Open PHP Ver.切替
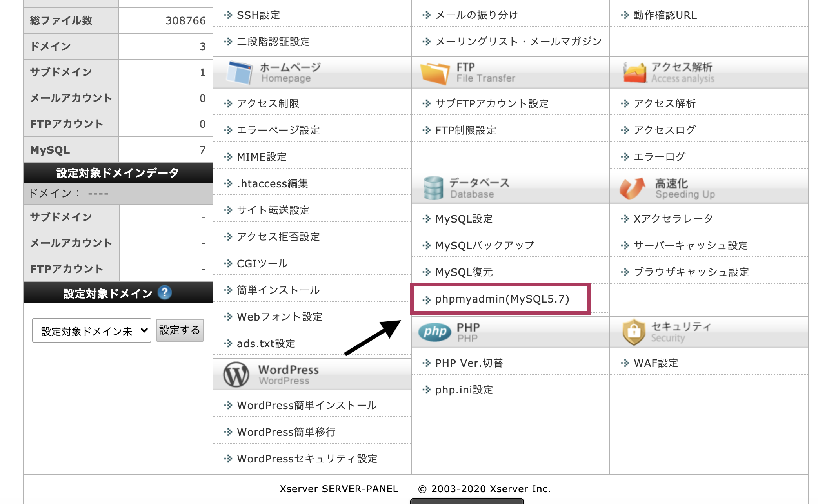818x504 pixels. coord(469,363)
